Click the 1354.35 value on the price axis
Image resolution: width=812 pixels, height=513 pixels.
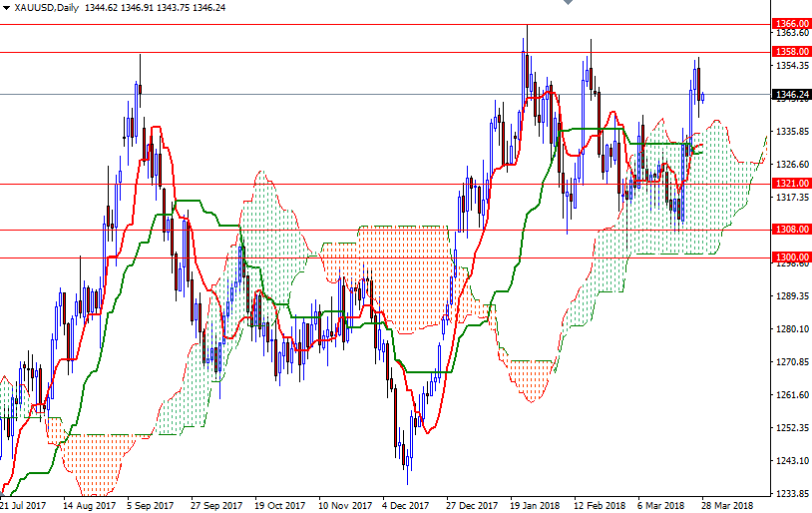coord(792,65)
